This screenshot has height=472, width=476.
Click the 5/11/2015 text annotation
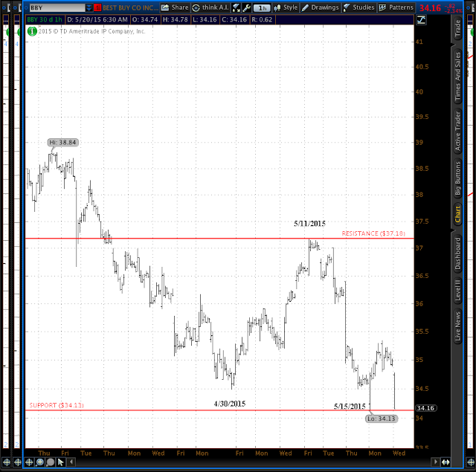tap(309, 224)
